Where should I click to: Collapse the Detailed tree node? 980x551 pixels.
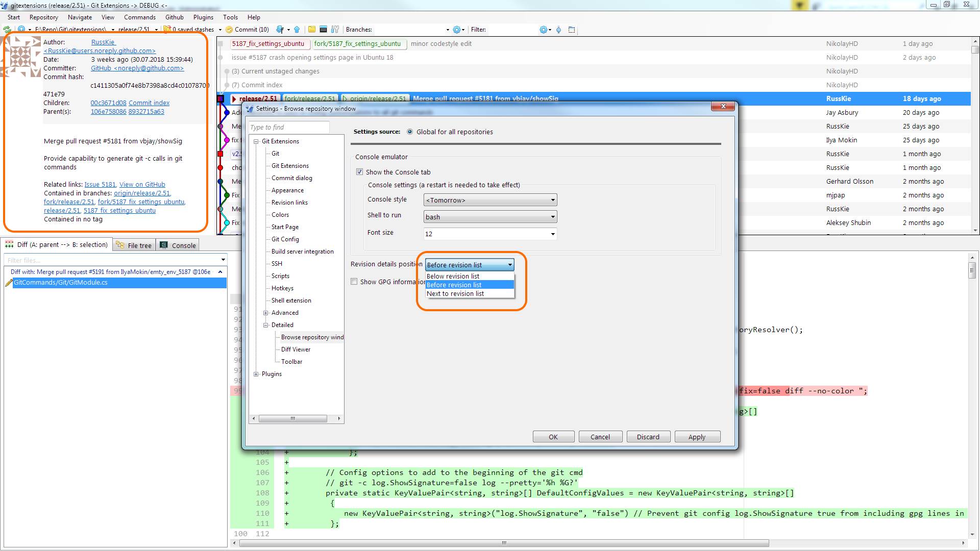coord(266,325)
